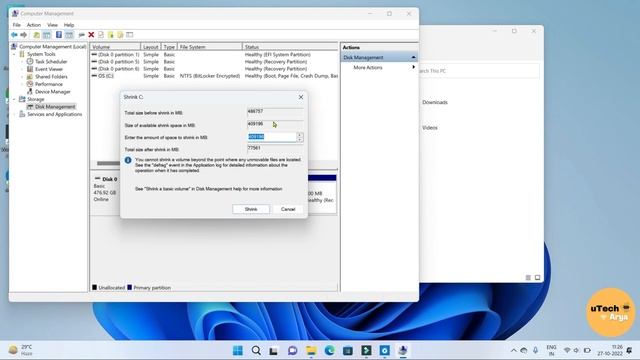Expand the Shared Folders node
640x360 pixels.
(x=22, y=77)
